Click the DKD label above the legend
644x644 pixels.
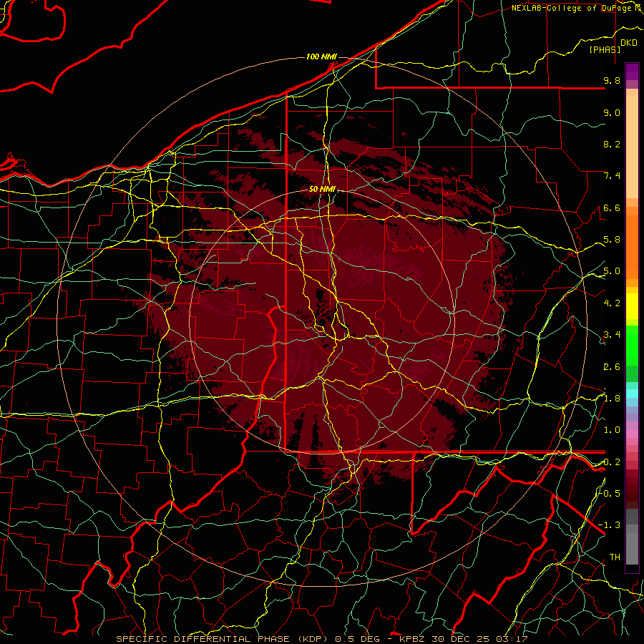pos(629,43)
